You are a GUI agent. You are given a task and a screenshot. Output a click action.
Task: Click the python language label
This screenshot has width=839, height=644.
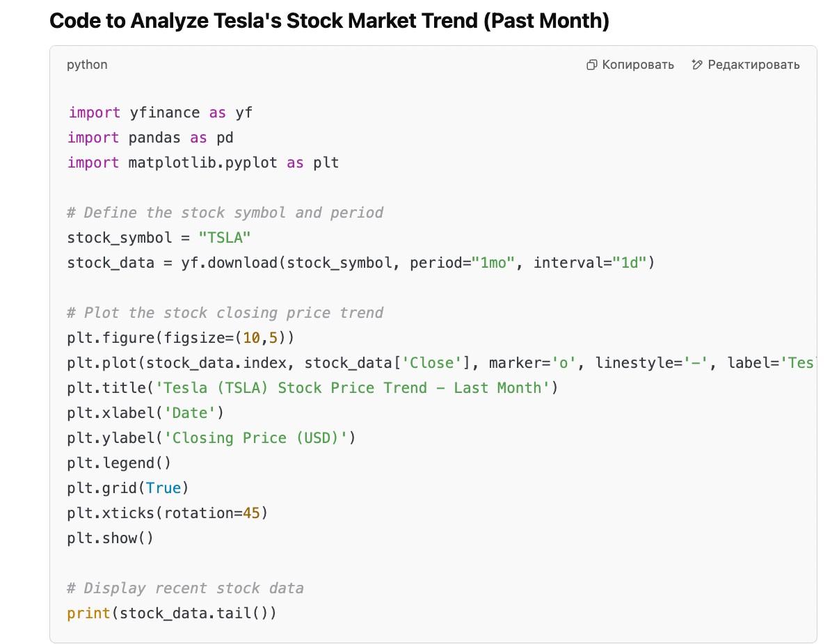pyautogui.click(x=87, y=65)
